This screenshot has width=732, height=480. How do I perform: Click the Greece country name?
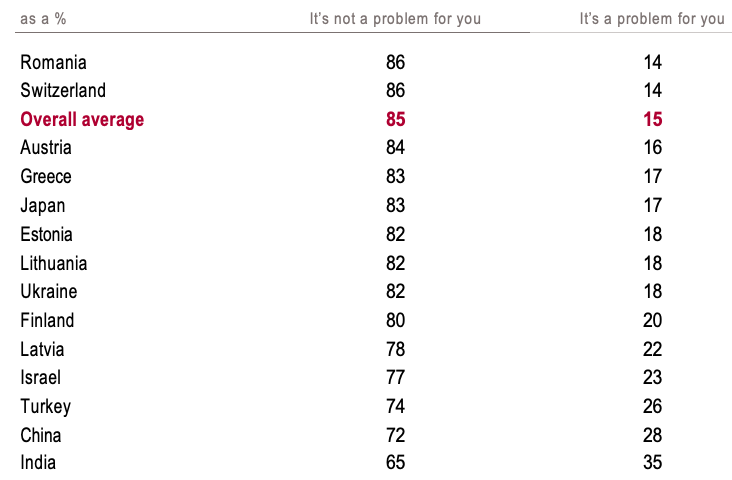coord(46,177)
